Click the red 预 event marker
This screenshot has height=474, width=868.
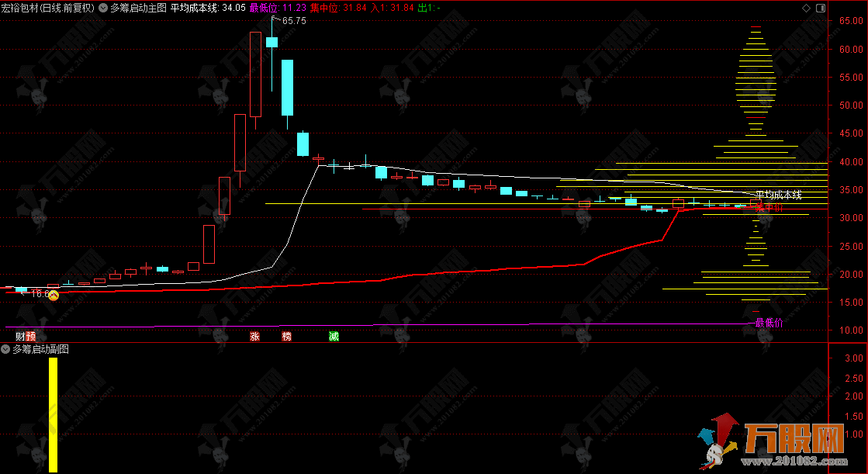31,337
